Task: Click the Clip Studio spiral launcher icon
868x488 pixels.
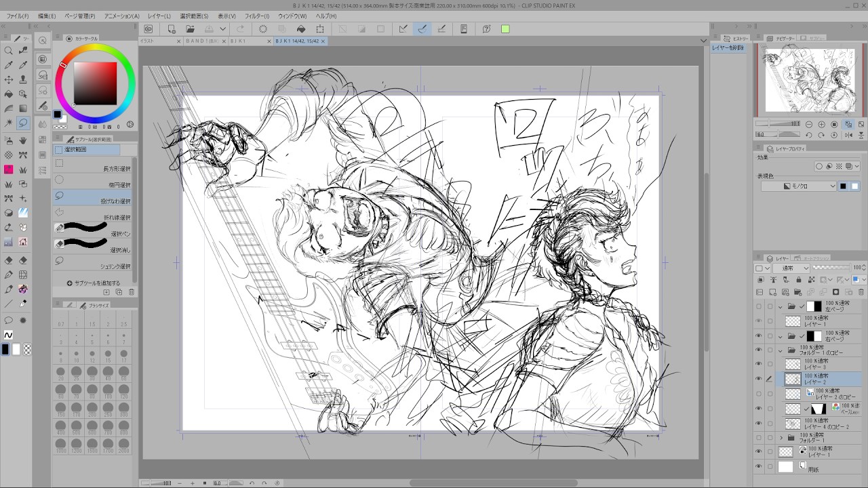Action: click(x=148, y=29)
